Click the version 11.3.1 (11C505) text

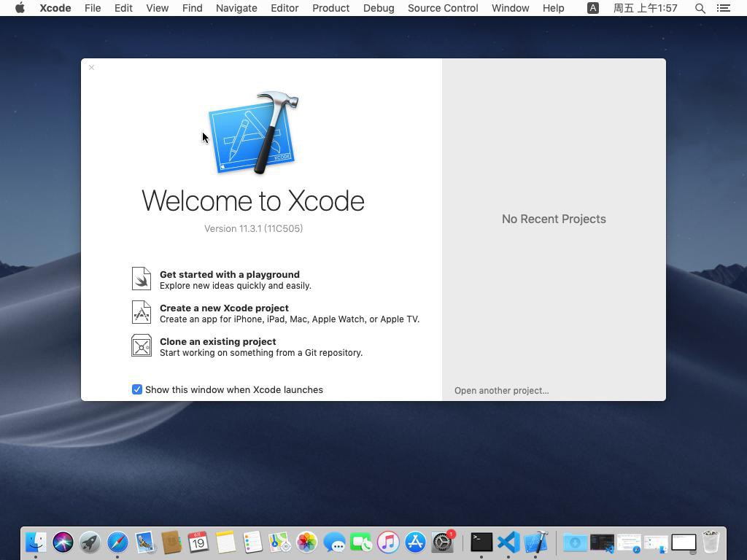(253, 228)
